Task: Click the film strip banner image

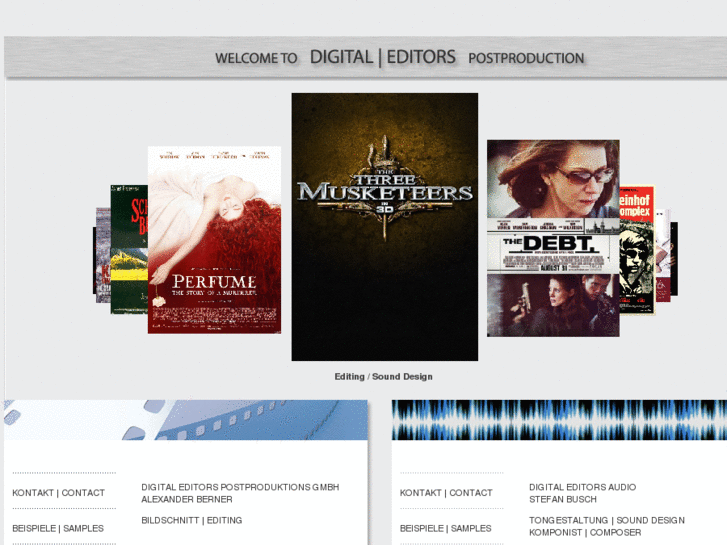Action: tap(186, 420)
